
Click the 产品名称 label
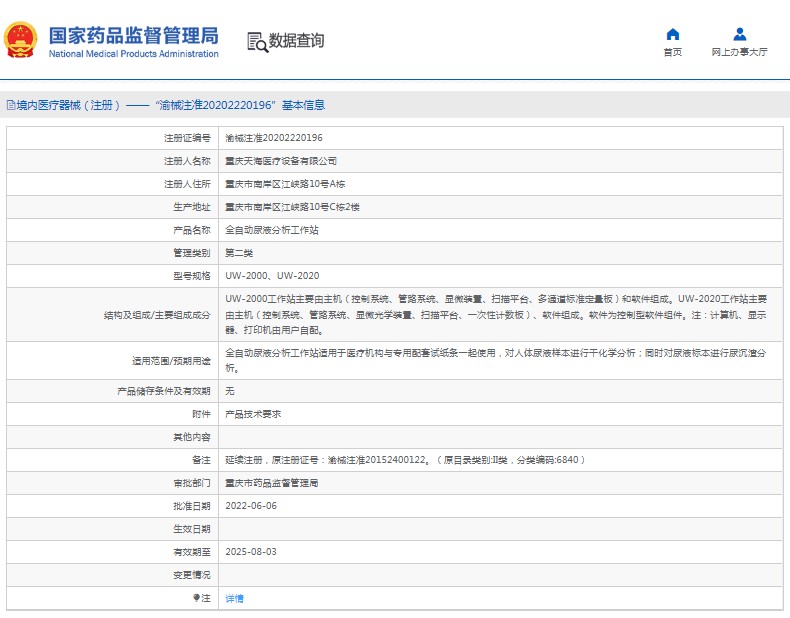point(192,230)
